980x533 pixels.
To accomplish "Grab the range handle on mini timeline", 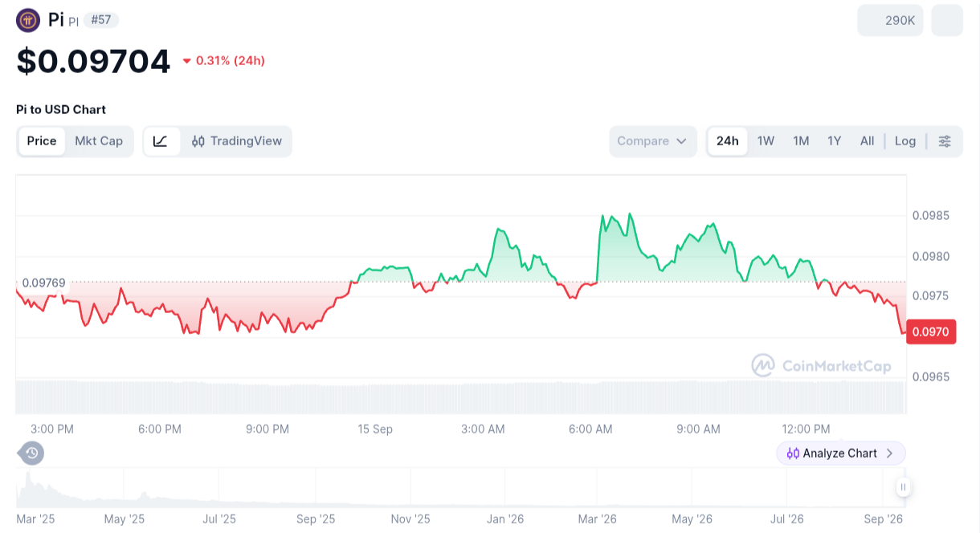I will point(904,486).
